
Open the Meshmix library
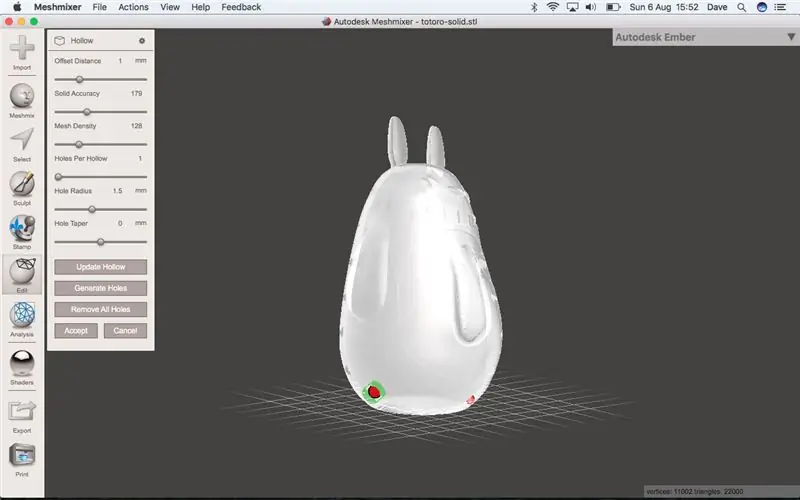22,101
